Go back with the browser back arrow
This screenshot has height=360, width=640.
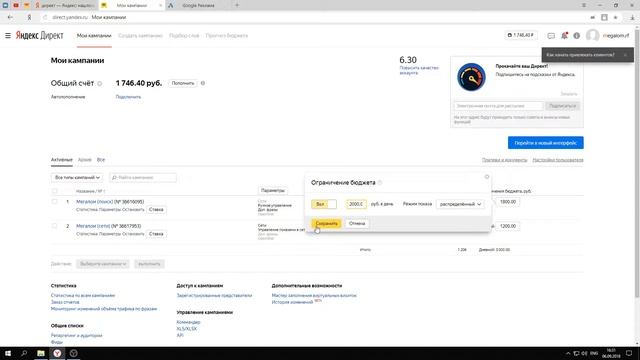(10, 17)
